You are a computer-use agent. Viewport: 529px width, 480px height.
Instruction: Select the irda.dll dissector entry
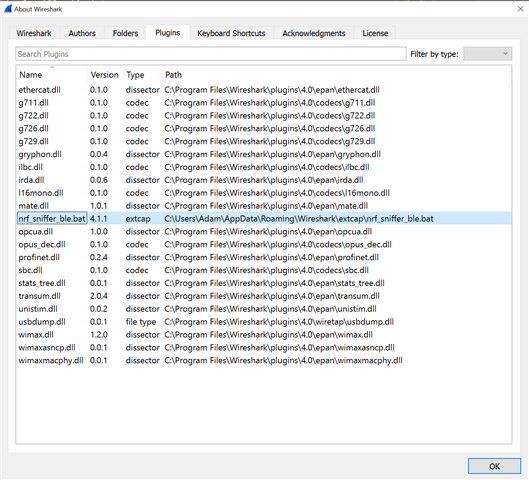tap(264, 180)
